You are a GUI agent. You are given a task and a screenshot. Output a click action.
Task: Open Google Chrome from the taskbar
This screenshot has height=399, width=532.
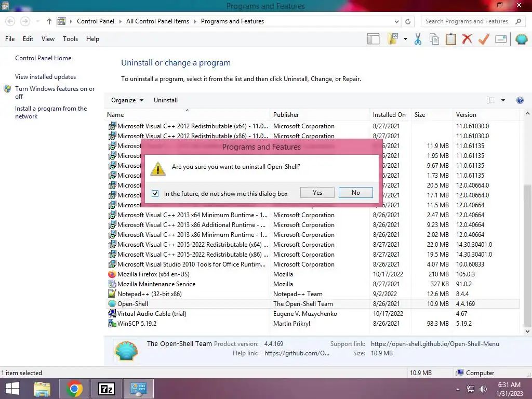[74, 389]
